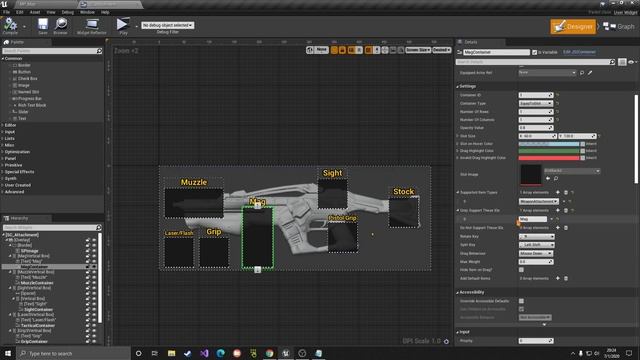Toggle the Is Variable checkbox
This screenshot has height=360, width=640.
534,52
